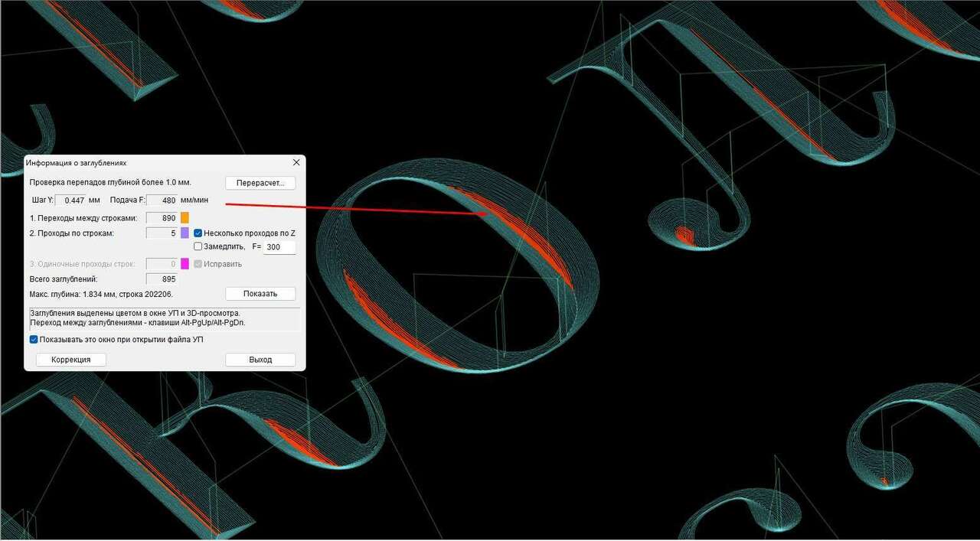980x541 pixels.
Task: Click the purple color swatch for row passes
Action: 185,233
